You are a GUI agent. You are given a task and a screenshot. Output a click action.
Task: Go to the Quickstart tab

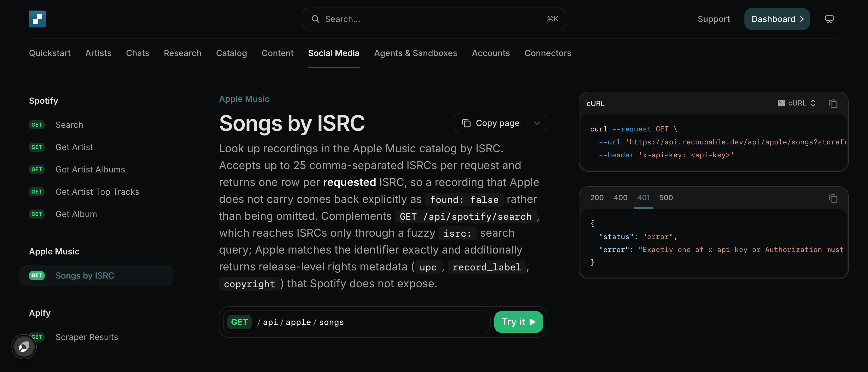(50, 53)
